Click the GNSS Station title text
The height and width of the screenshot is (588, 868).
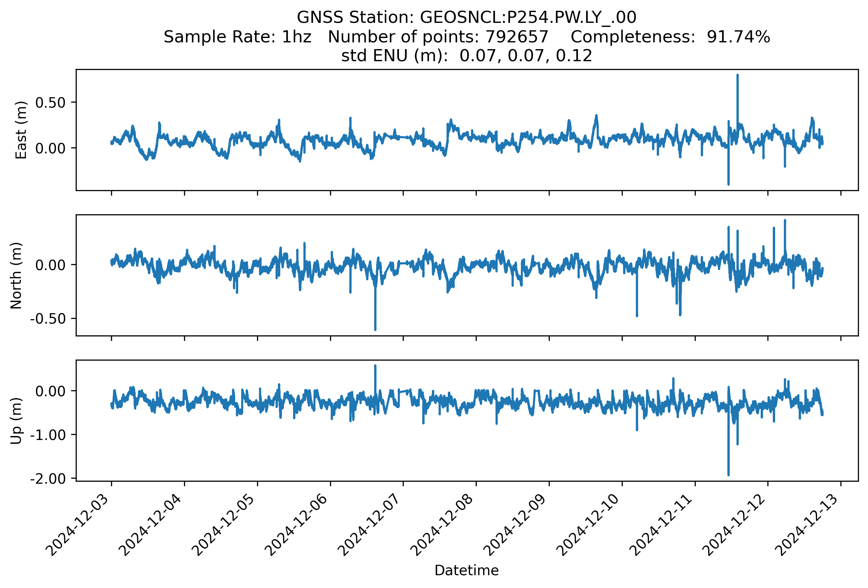click(466, 17)
